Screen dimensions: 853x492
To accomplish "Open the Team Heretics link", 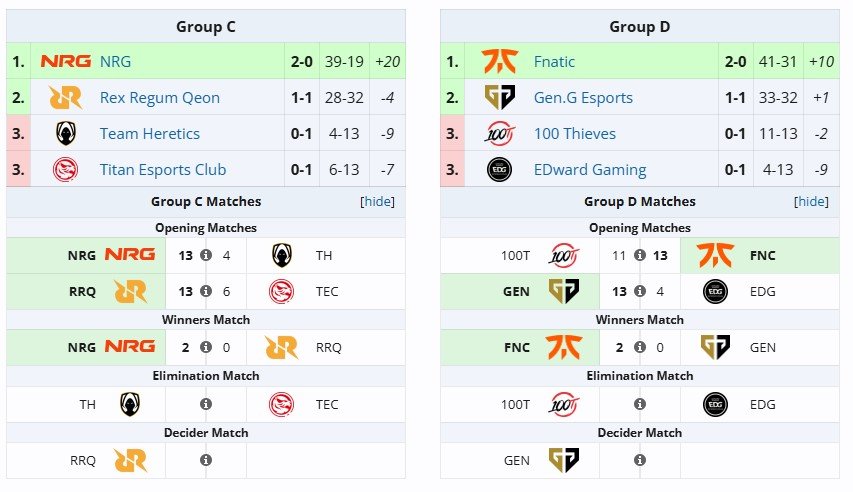I will click(150, 133).
